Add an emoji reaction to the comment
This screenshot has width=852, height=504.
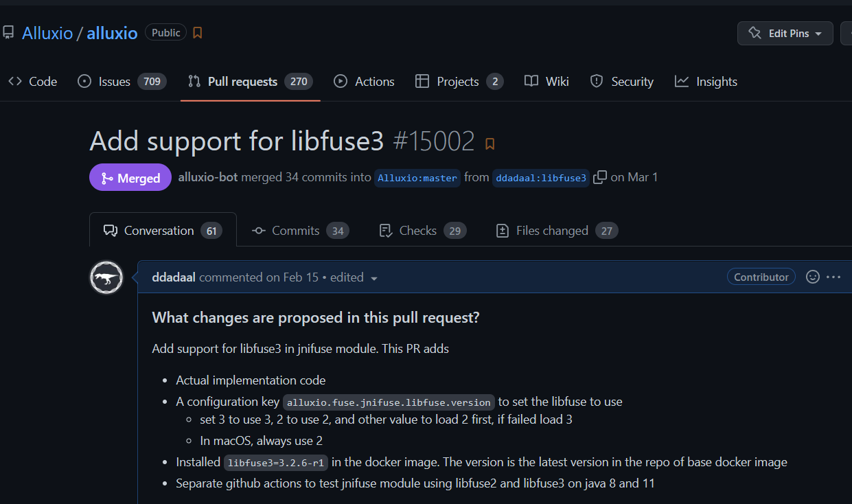812,277
